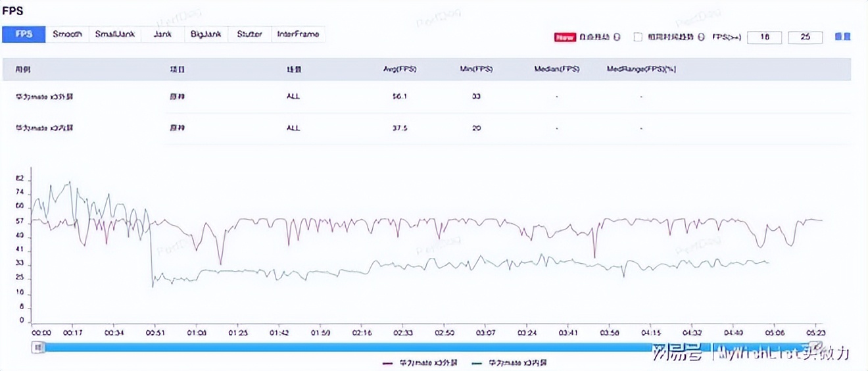
Task: Click the blue reset link beside the FPS inputs
Action: 842,37
